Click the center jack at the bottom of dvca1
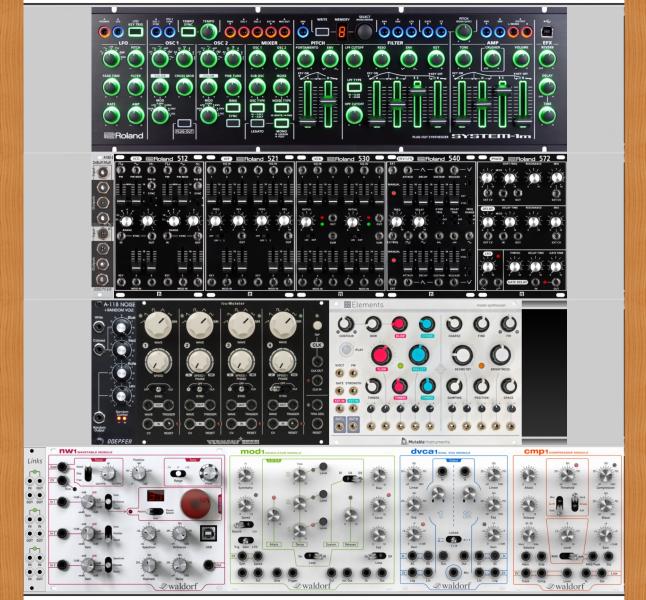The height and width of the screenshot is (600, 646). tap(453, 572)
